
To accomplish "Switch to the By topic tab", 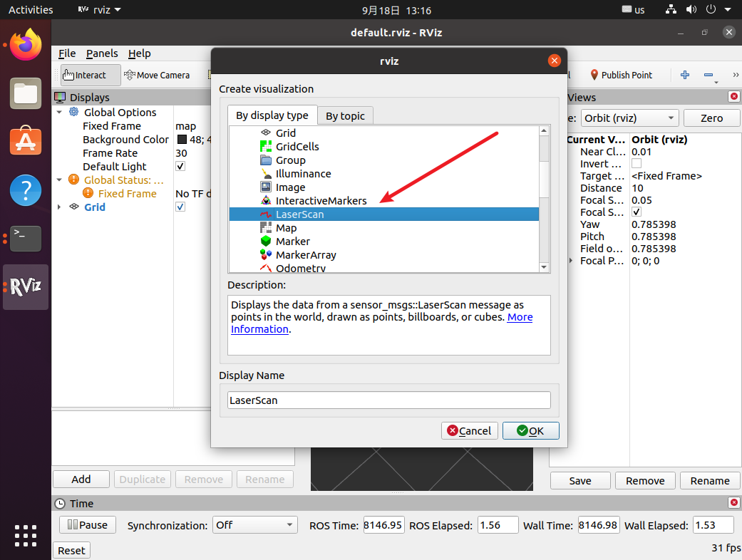I will tap(345, 116).
